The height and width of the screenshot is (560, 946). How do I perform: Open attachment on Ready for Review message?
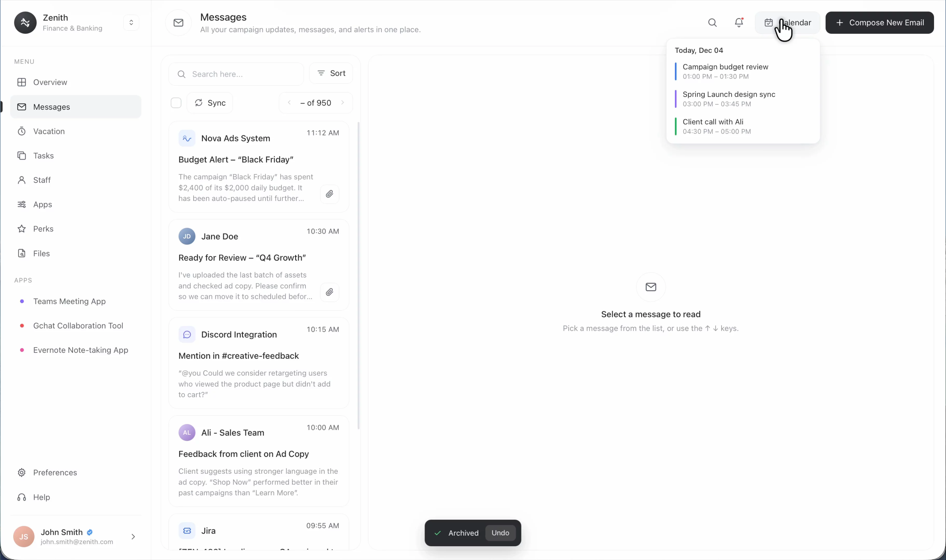coord(329,292)
